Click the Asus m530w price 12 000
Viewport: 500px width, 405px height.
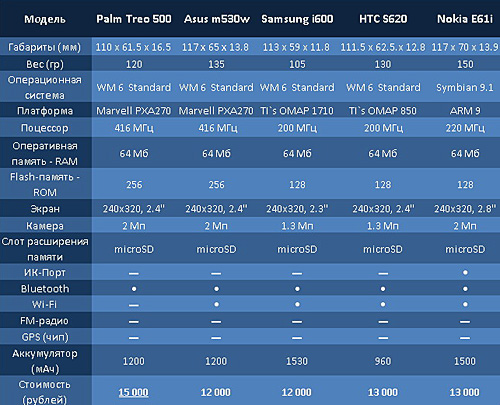tap(216, 393)
